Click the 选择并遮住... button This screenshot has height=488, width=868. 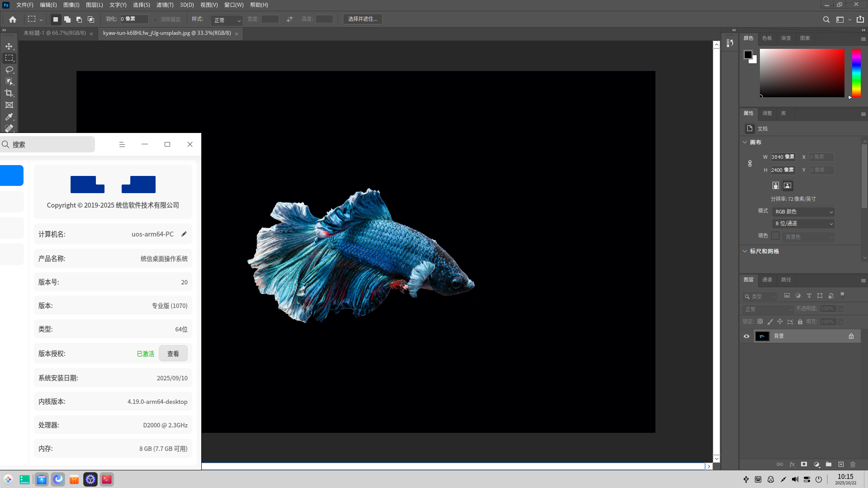pyautogui.click(x=363, y=19)
